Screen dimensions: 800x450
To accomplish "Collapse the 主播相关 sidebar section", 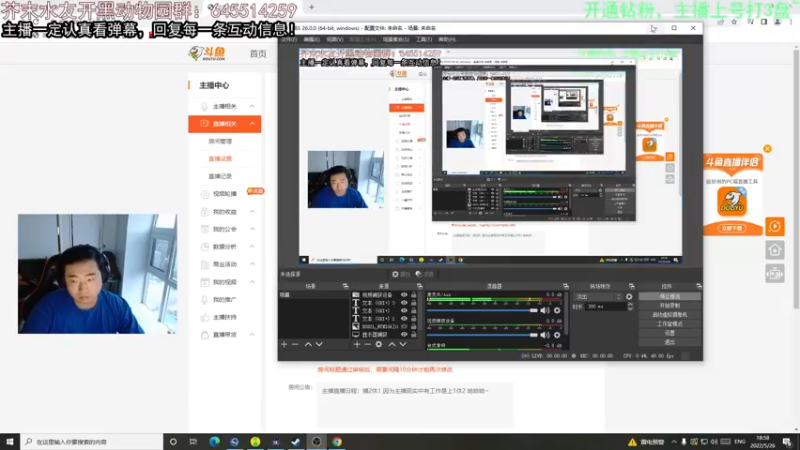I will click(252, 106).
